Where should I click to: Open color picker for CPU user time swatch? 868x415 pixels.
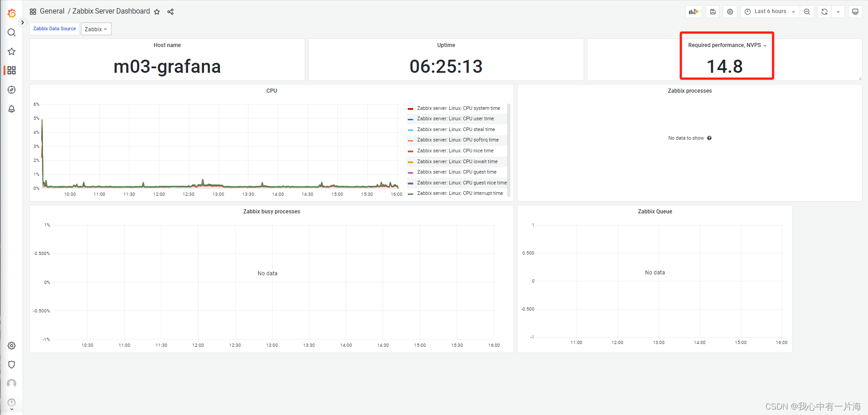click(x=410, y=119)
